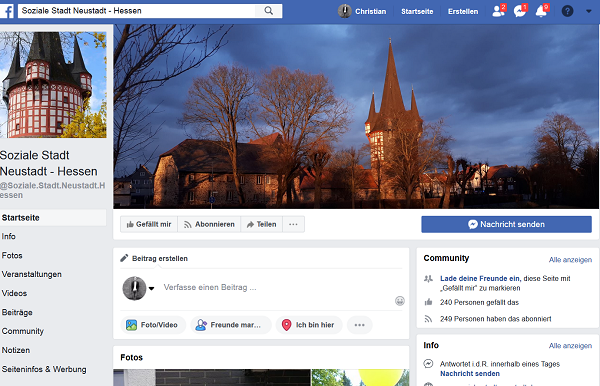Click Antwortet i.d.R. innerhalb eines Tages text
600x386 pixels.
500,364
